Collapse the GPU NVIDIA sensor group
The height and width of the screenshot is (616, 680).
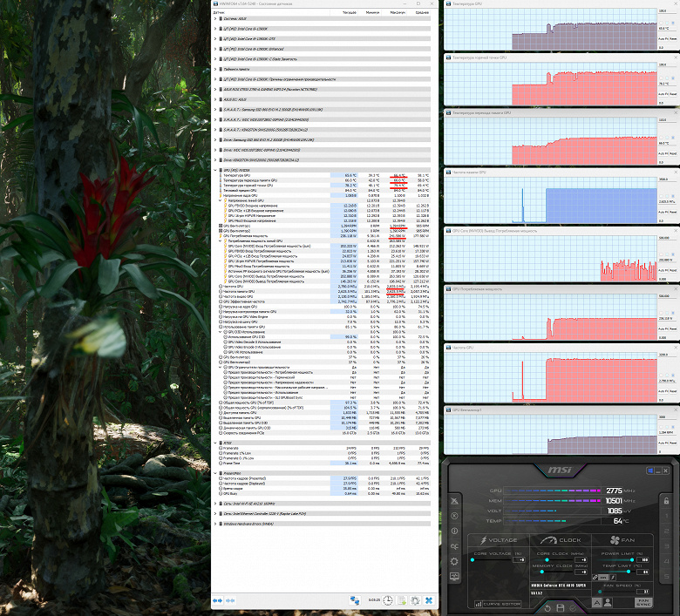tap(215, 170)
